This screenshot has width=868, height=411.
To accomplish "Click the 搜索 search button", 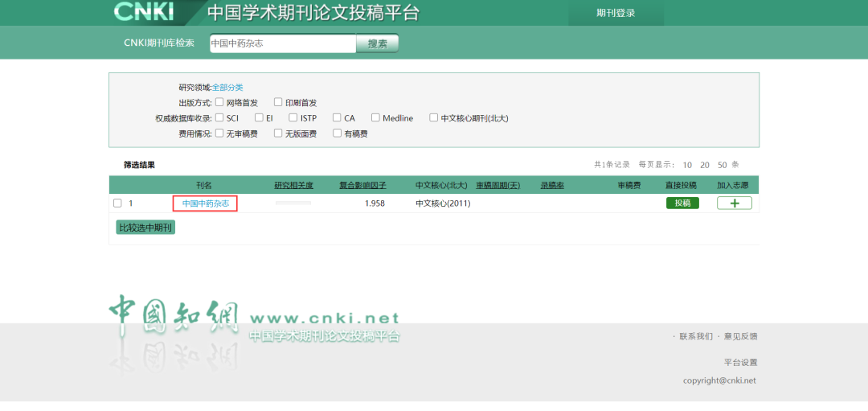I will (x=378, y=43).
